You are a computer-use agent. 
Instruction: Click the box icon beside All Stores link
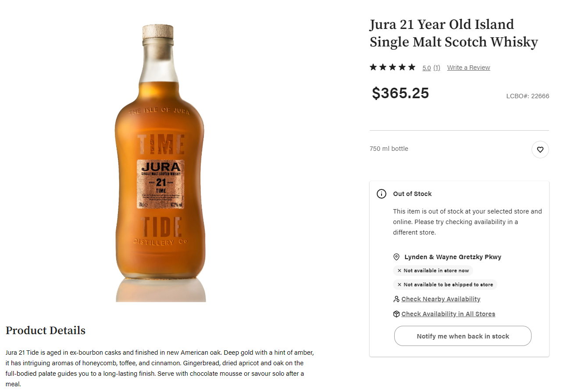click(396, 314)
